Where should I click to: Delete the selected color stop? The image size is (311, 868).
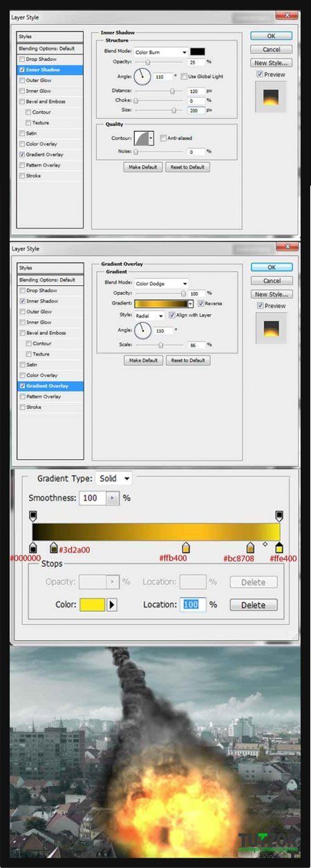(x=253, y=605)
